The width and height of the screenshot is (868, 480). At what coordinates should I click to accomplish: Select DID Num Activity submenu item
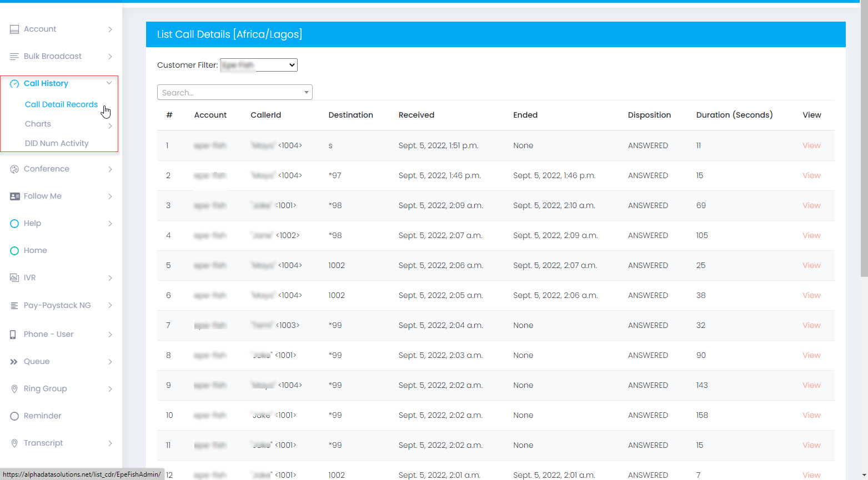point(57,143)
